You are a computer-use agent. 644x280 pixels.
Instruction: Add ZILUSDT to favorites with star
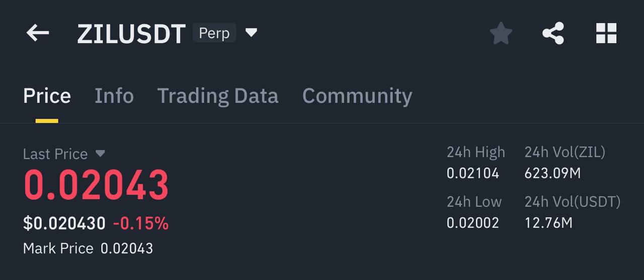[x=501, y=34]
